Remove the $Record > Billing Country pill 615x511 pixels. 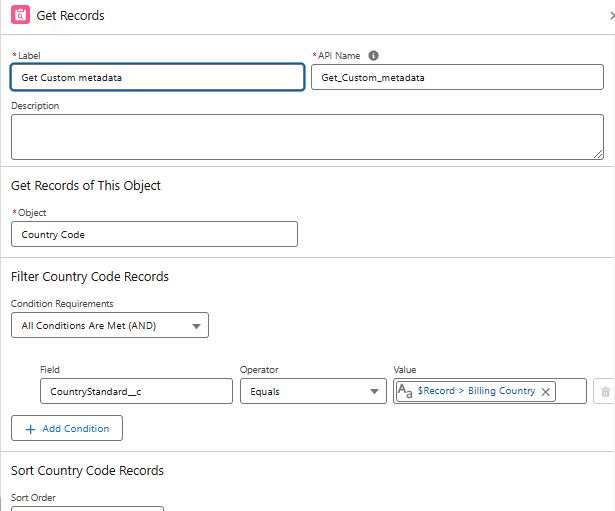545,391
